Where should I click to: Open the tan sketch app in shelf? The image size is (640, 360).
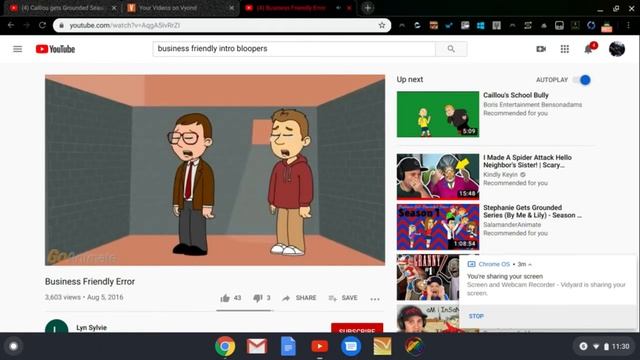382,347
